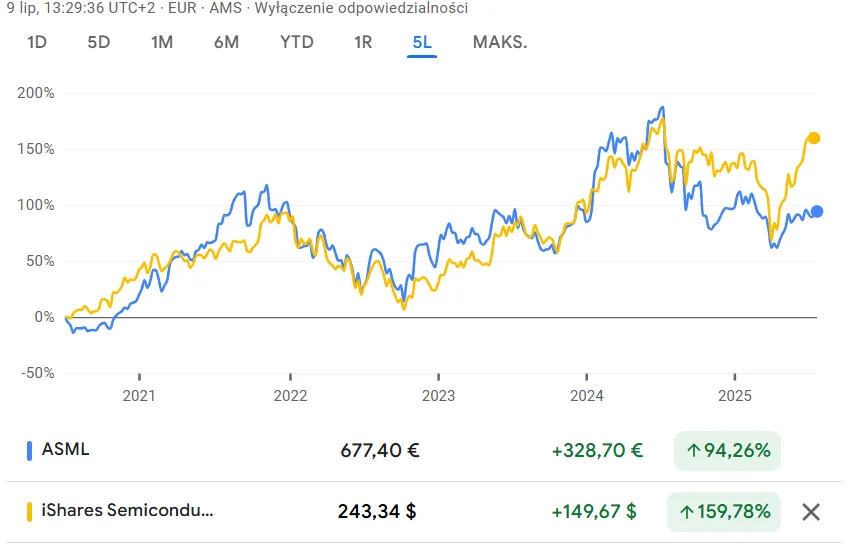866x544 pixels.
Task: Switch chart to 6M range
Action: [x=226, y=42]
